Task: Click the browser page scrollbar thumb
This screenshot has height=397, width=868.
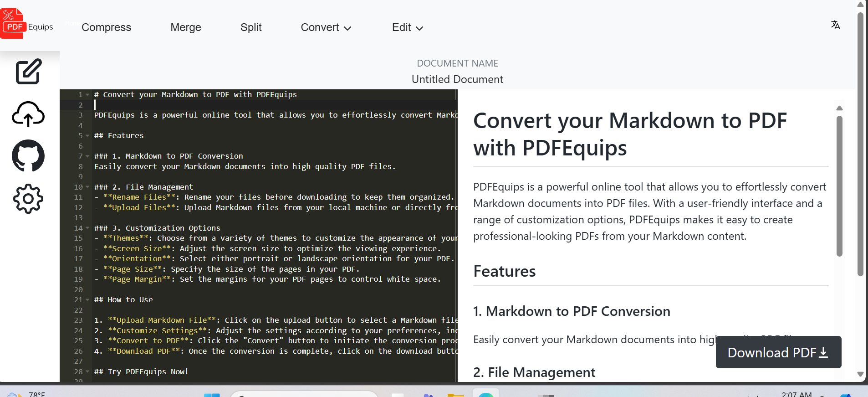Action: [860, 144]
